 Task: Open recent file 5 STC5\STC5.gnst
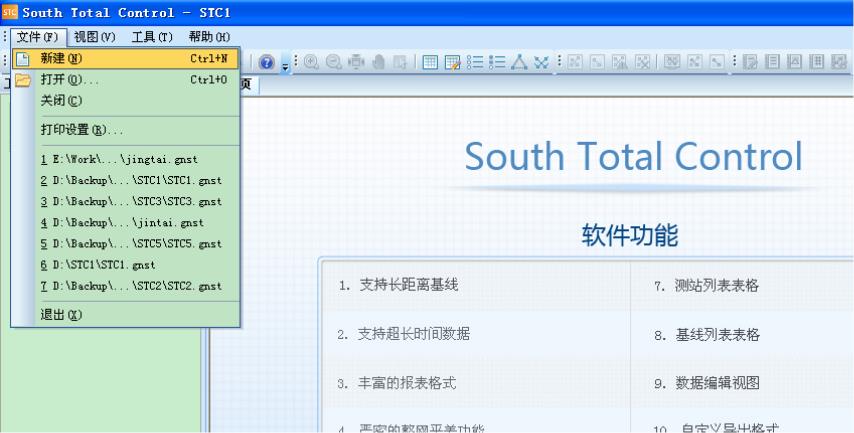pos(125,244)
